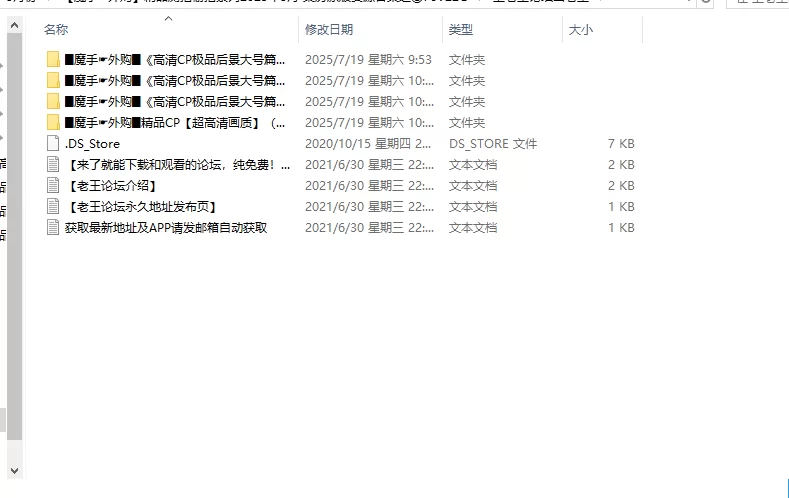Click the navigation pane scrollbar up arrow
The height and width of the screenshot is (498, 789).
(x=15, y=25)
